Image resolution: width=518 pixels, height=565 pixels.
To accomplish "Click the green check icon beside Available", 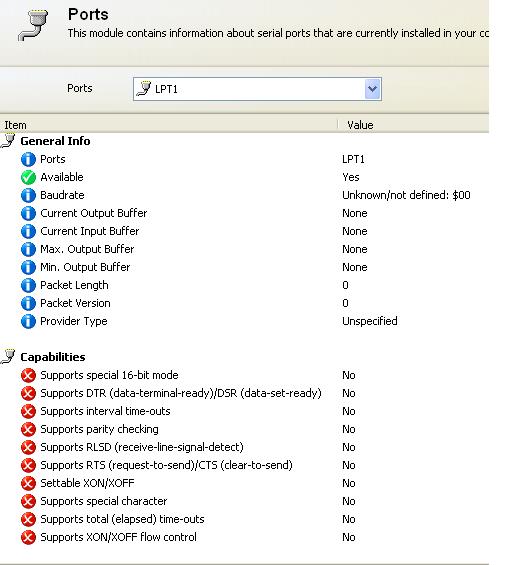I will point(28,177).
